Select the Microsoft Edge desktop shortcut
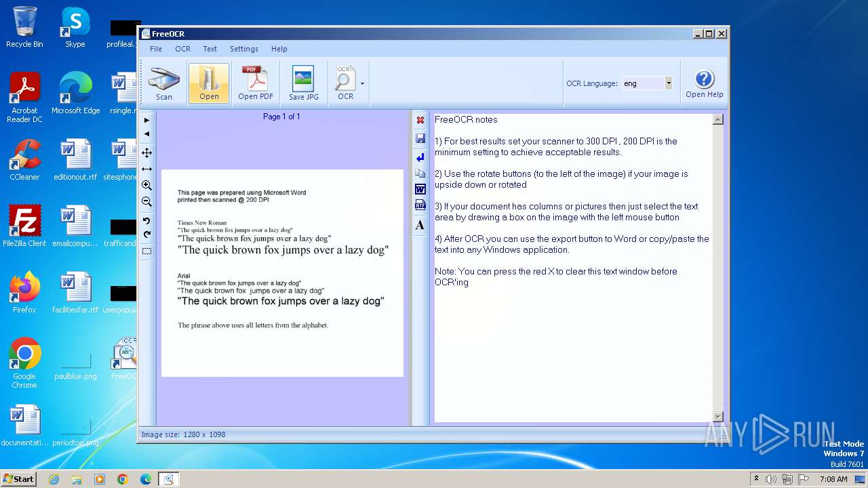Viewport: 868px width, 488px height. pos(75,94)
